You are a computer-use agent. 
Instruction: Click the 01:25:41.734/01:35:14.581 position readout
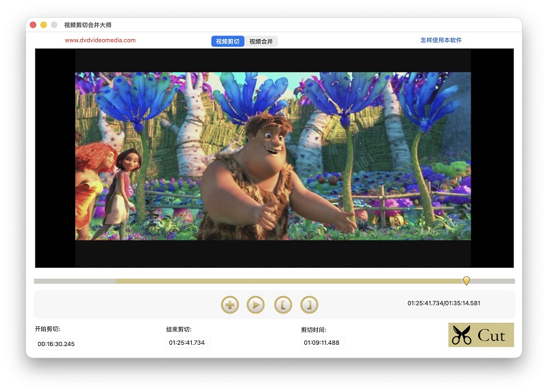pyautogui.click(x=443, y=303)
